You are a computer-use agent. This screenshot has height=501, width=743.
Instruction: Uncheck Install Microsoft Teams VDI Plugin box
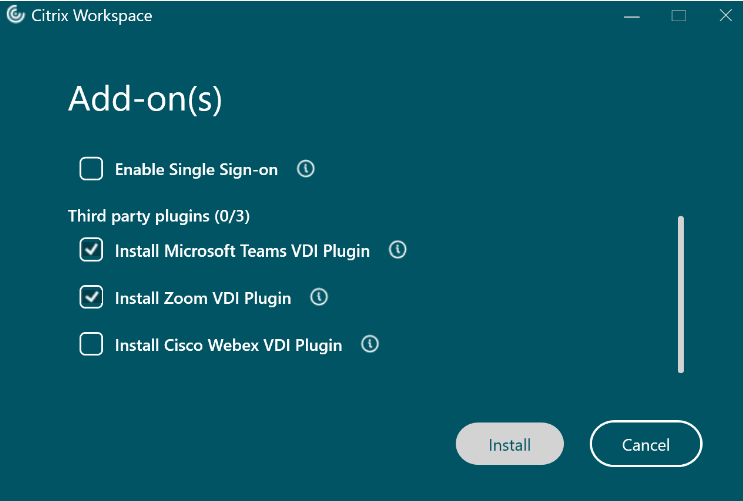tap(91, 250)
